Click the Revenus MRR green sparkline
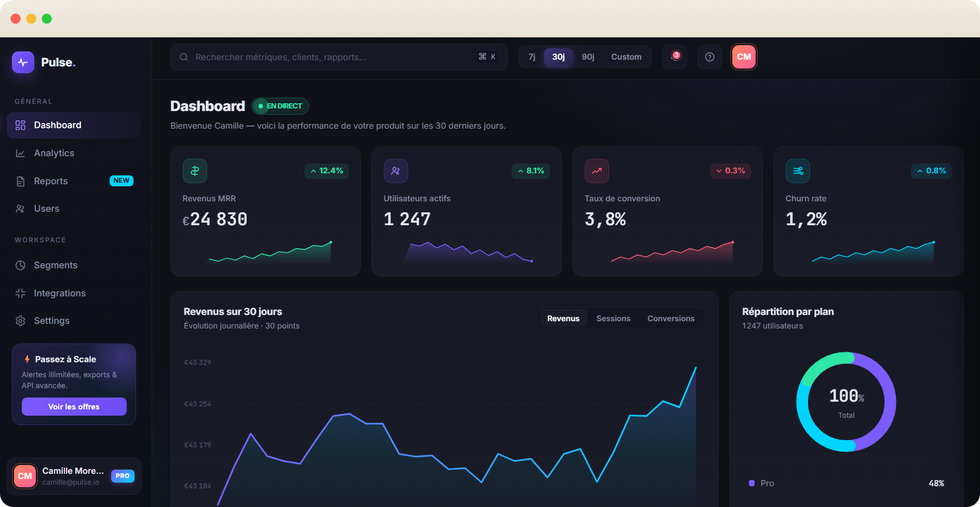This screenshot has width=980, height=507. tap(269, 252)
